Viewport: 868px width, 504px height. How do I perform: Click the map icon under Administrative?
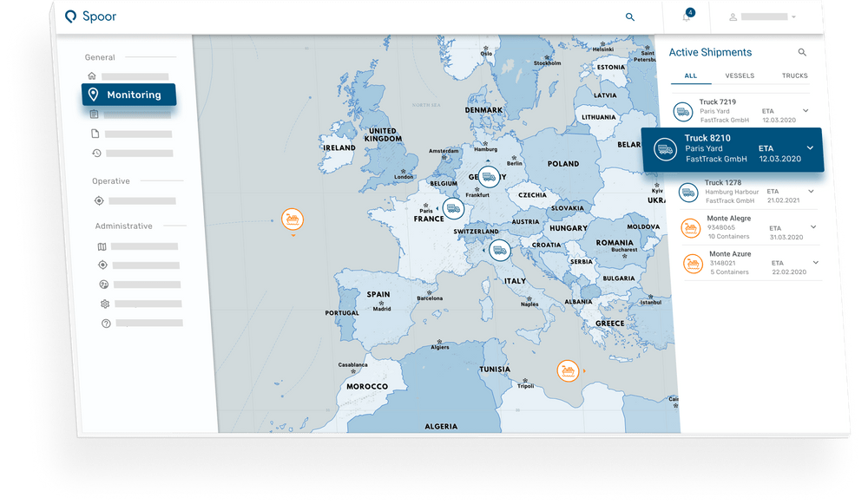[102, 246]
